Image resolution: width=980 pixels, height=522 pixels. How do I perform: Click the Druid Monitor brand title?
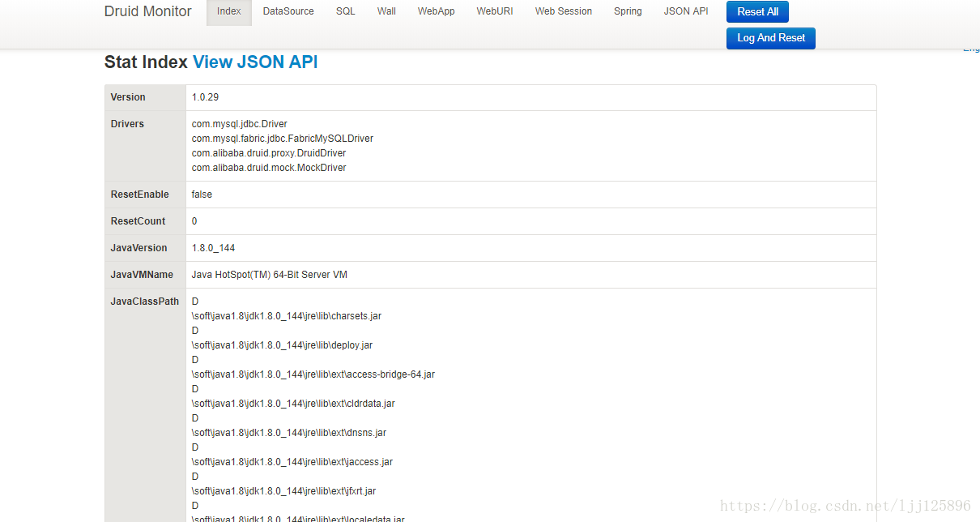pyautogui.click(x=148, y=11)
